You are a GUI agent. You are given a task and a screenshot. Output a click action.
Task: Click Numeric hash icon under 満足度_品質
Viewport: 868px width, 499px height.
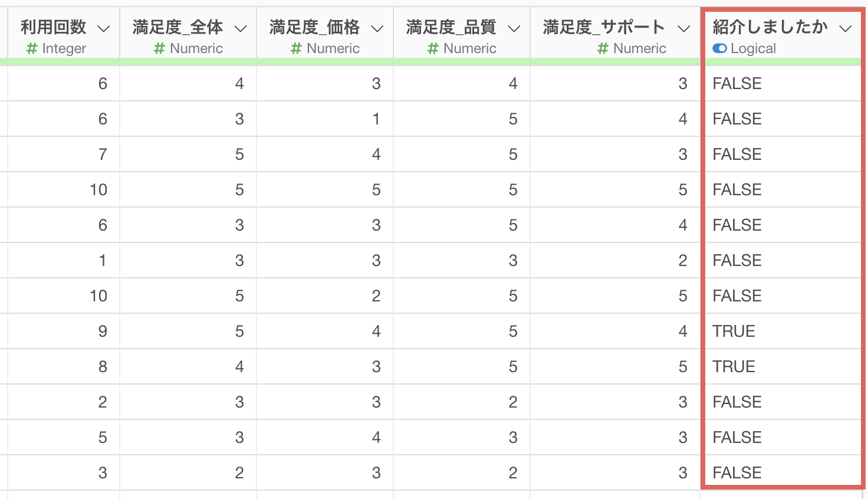pyautogui.click(x=433, y=48)
